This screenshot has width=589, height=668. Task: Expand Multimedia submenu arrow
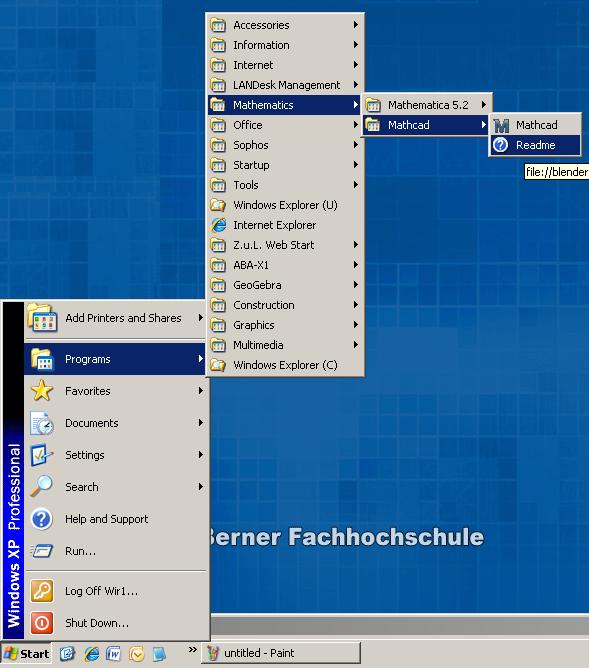[x=356, y=345]
